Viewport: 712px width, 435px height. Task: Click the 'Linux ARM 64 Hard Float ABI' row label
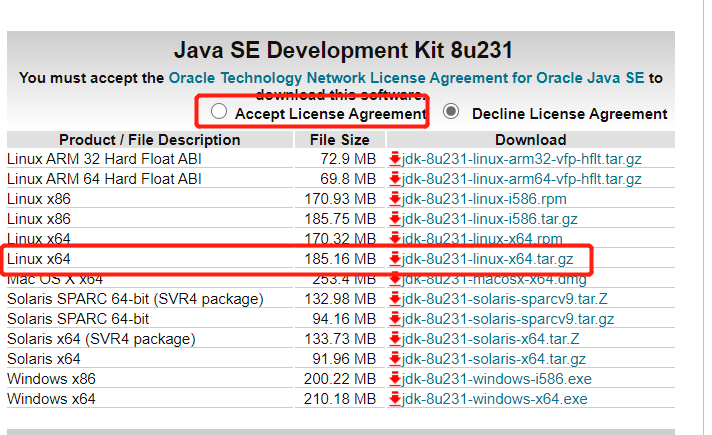pos(104,179)
